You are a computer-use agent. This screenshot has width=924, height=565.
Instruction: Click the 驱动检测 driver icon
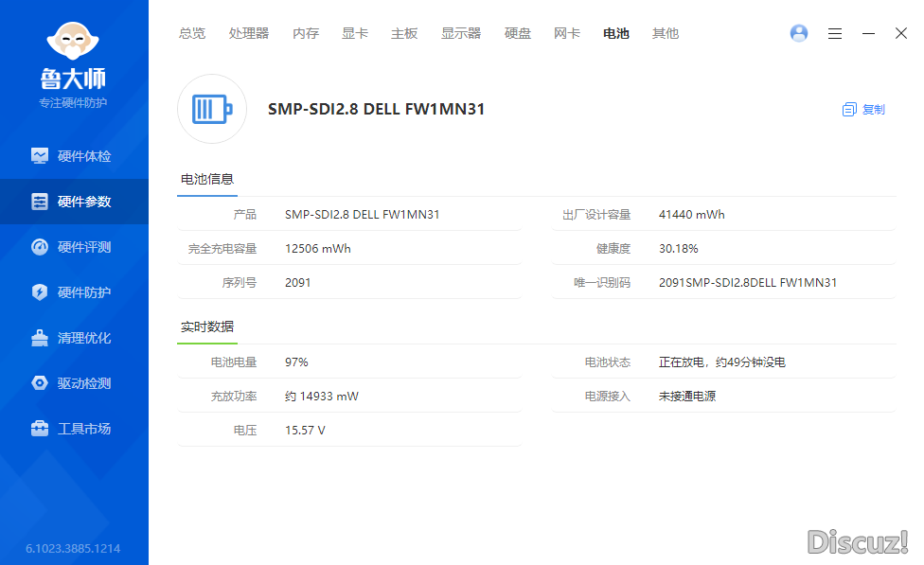[40, 383]
